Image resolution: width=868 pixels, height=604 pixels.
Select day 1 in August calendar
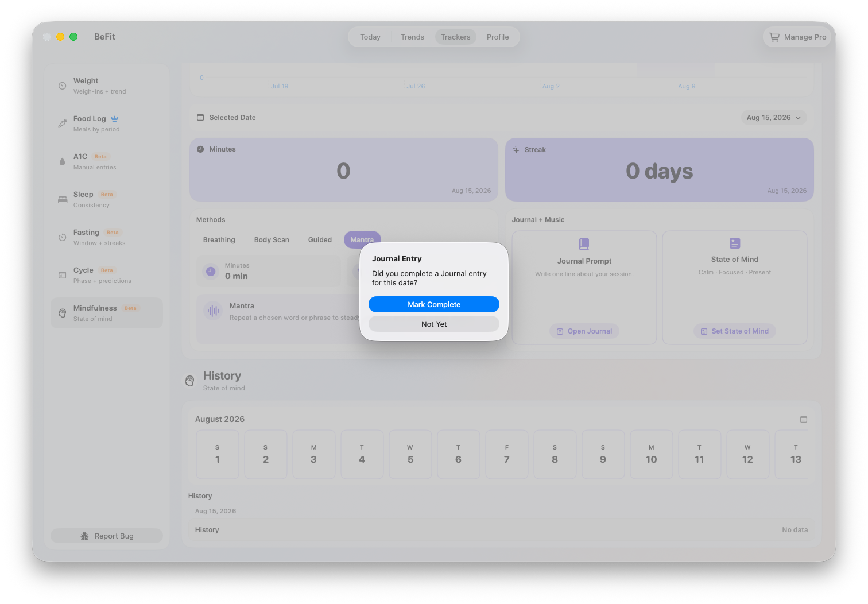point(218,454)
